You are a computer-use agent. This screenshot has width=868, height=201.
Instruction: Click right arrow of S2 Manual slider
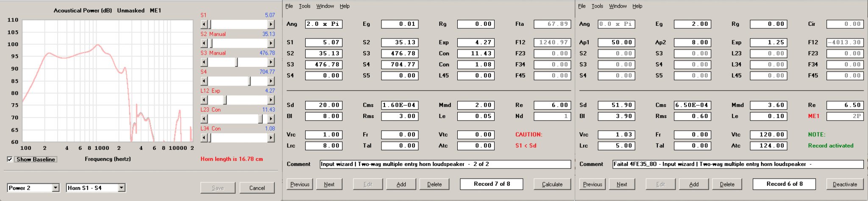pos(271,43)
